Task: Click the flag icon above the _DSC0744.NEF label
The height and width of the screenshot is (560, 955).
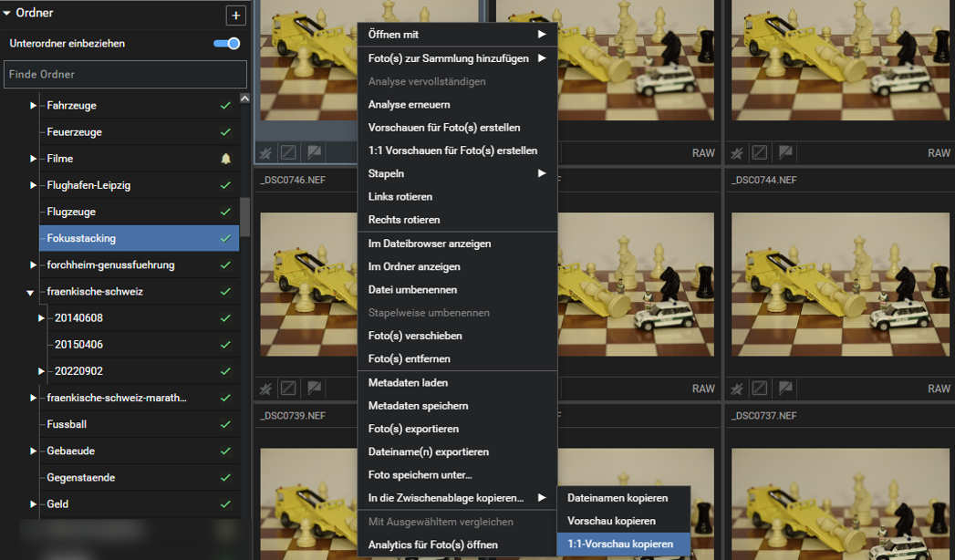Action: coord(785,152)
